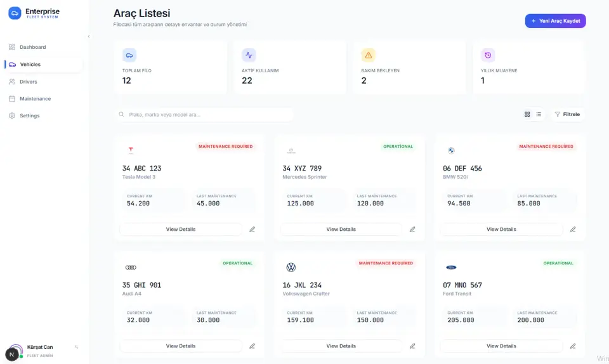The height and width of the screenshot is (364, 609).
Task: Edit vehicle 35 GHI 901 with pencil icon
Action: pyautogui.click(x=252, y=346)
